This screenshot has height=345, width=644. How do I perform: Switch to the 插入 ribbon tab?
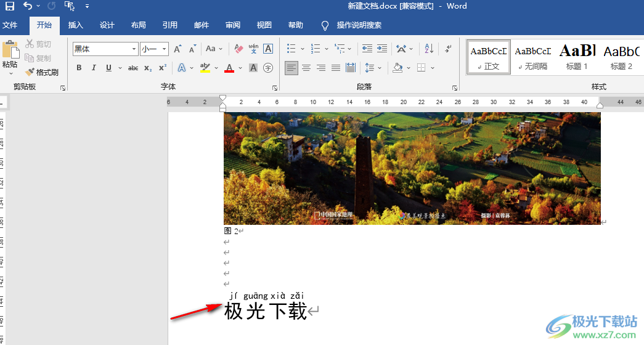coord(76,25)
